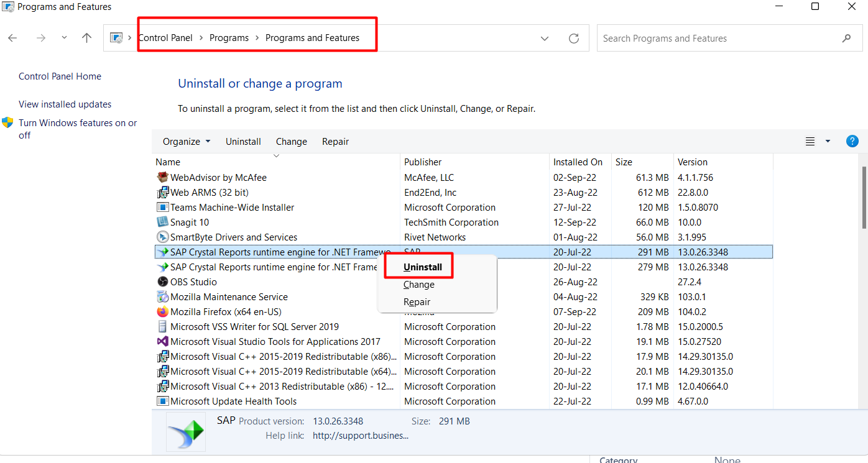Click the Snagit 10 program icon
Image resolution: width=868 pixels, height=463 pixels.
(x=162, y=222)
